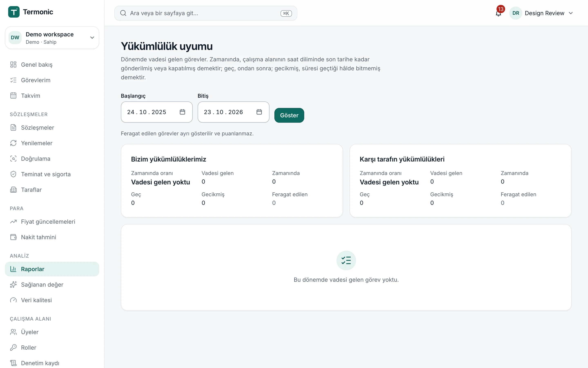
Task: Click the Veri kalitesi gauge icon
Action: pos(13,300)
